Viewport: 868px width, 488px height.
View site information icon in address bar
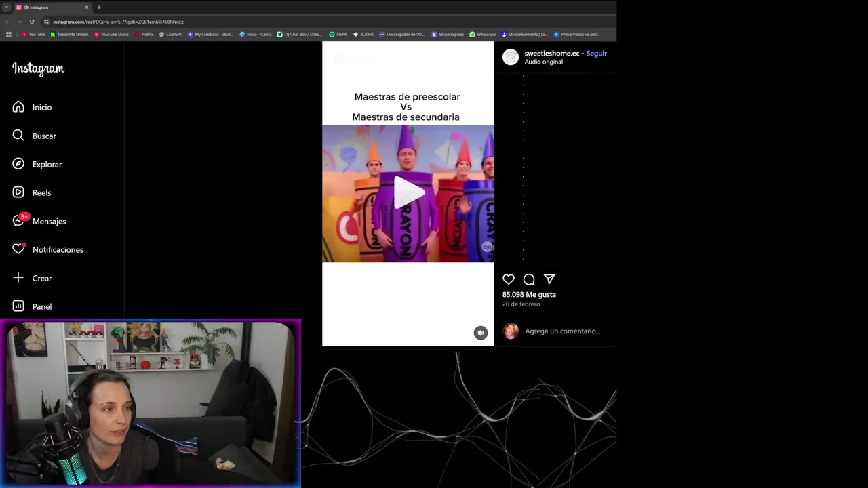point(46,22)
